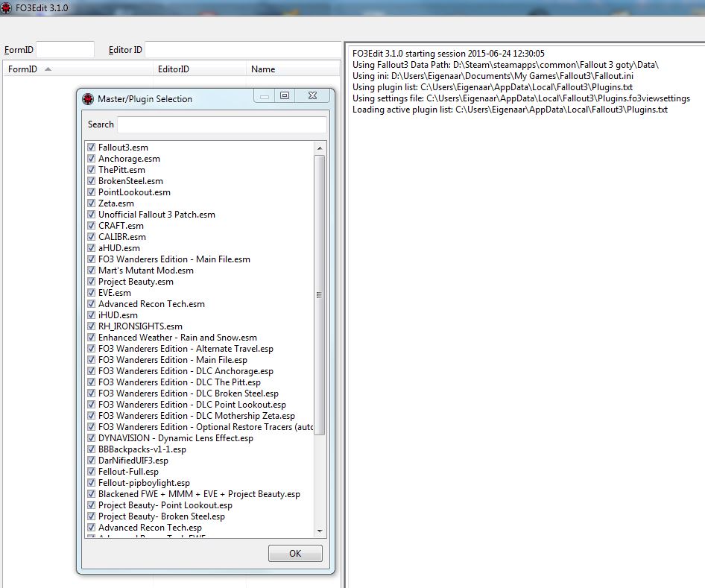The image size is (705, 588).
Task: Click the plugin list scrollbar thumb
Action: (x=320, y=295)
